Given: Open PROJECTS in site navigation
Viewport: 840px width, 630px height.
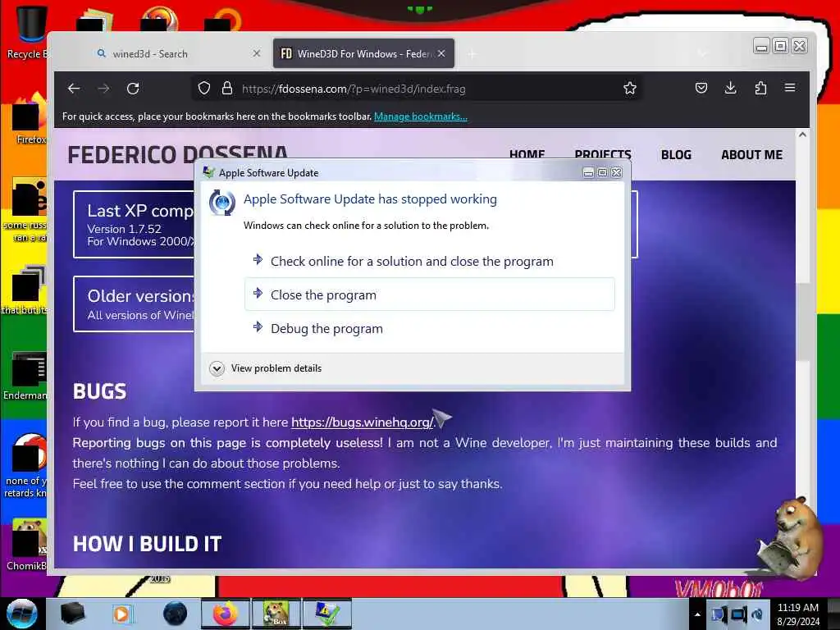Looking at the screenshot, I should click(603, 154).
